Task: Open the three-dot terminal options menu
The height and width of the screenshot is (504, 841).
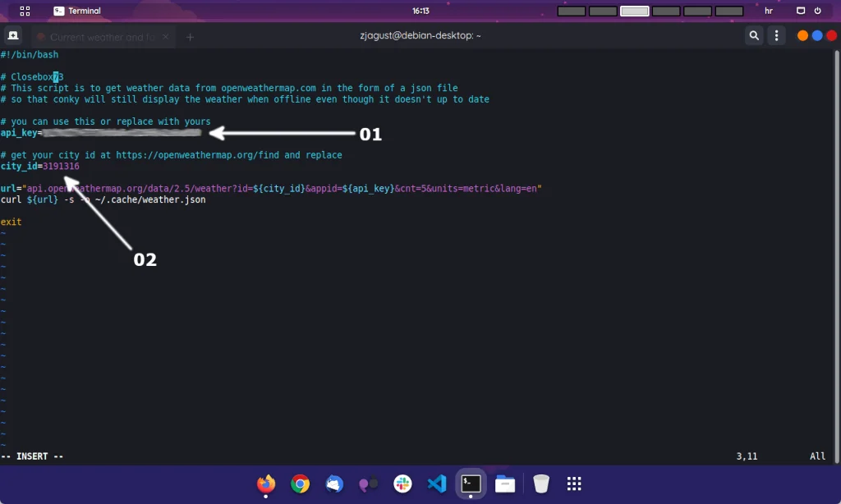Action: tap(776, 35)
